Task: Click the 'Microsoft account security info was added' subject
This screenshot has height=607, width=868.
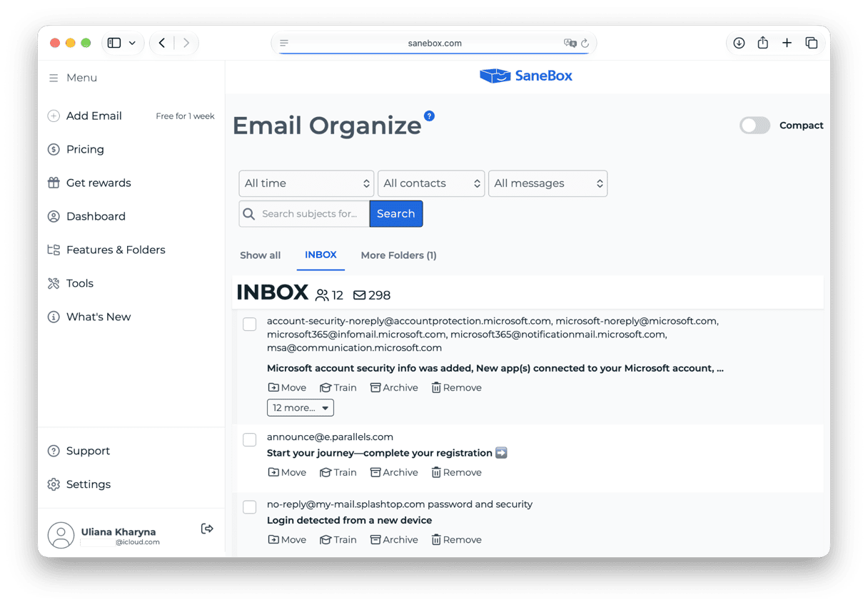Action: click(495, 369)
